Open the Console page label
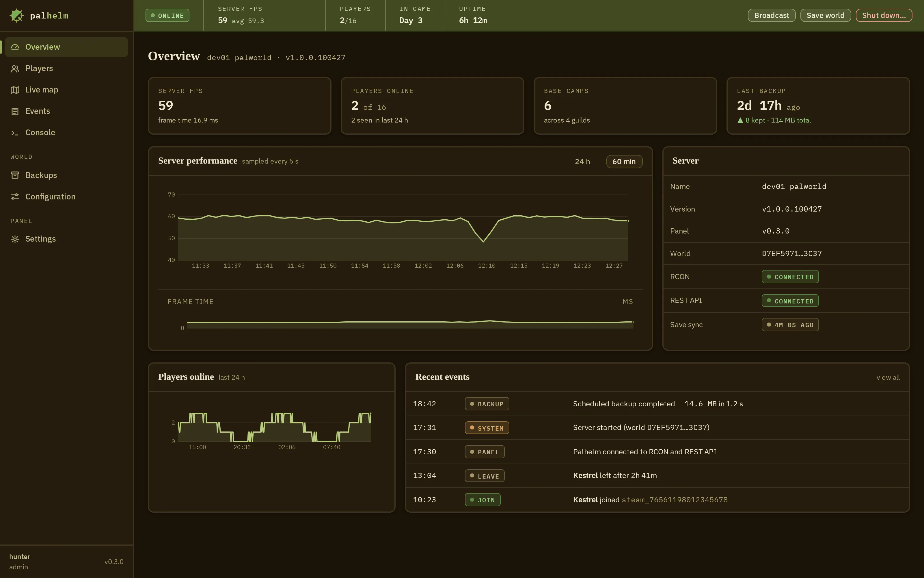Viewport: 924px width, 578px height. tap(40, 133)
